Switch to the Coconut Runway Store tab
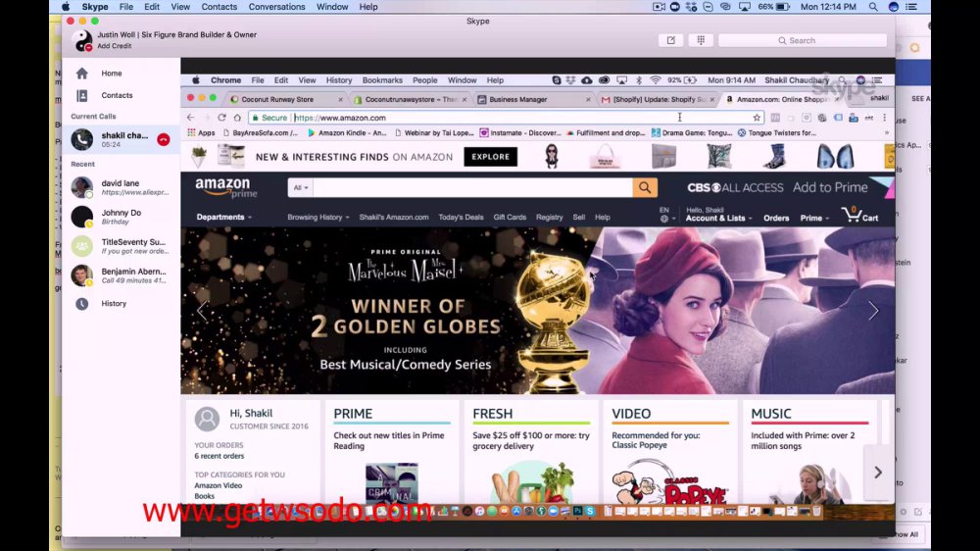This screenshot has width=980, height=551. point(277,99)
